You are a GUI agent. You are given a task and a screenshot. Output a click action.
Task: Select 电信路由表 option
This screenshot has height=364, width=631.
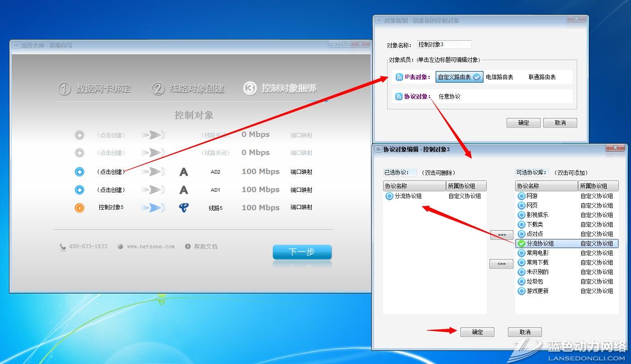(499, 77)
